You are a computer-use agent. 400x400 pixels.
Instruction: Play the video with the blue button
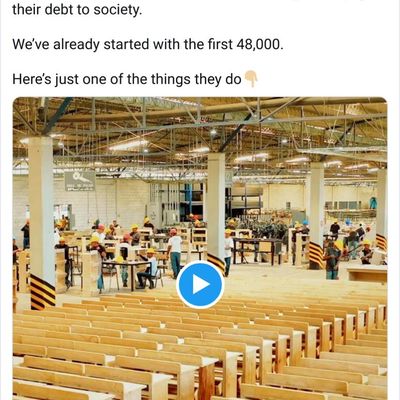(x=200, y=285)
